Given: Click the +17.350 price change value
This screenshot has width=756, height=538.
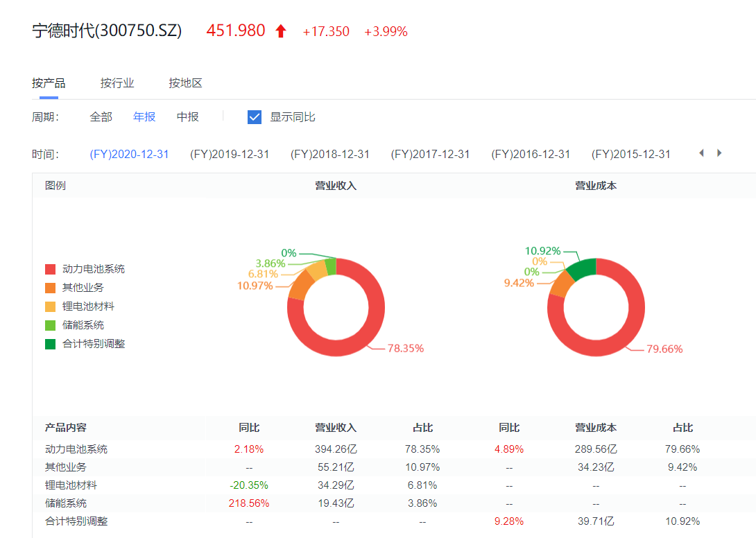Looking at the screenshot, I should click(326, 32).
